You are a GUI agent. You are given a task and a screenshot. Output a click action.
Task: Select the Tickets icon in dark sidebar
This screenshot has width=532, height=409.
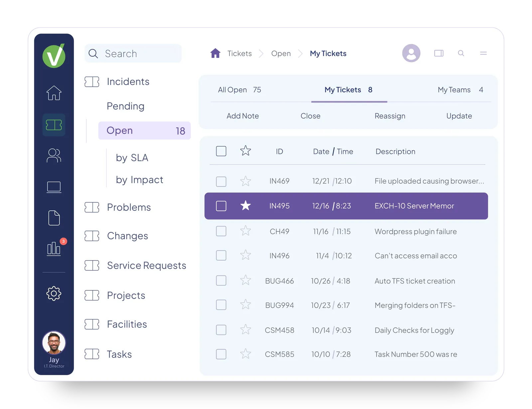(x=54, y=125)
